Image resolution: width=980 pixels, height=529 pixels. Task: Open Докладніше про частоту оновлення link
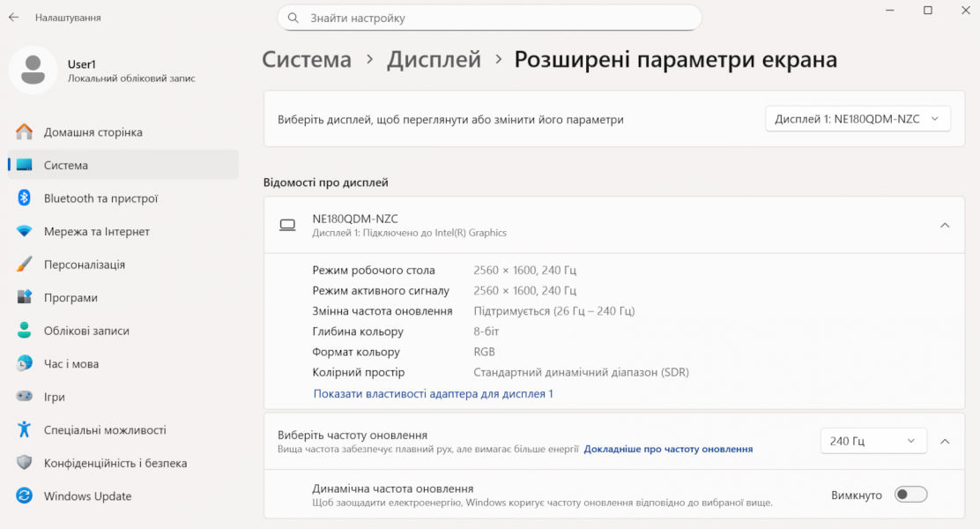(x=668, y=449)
